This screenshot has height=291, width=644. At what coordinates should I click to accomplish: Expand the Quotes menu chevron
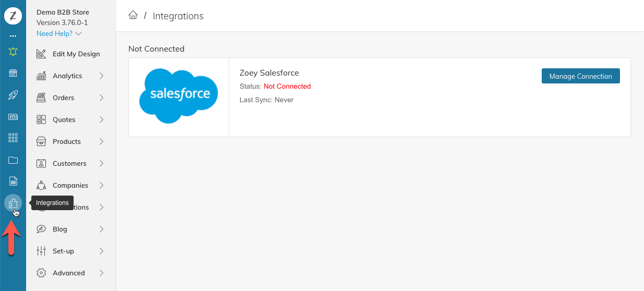click(x=101, y=119)
